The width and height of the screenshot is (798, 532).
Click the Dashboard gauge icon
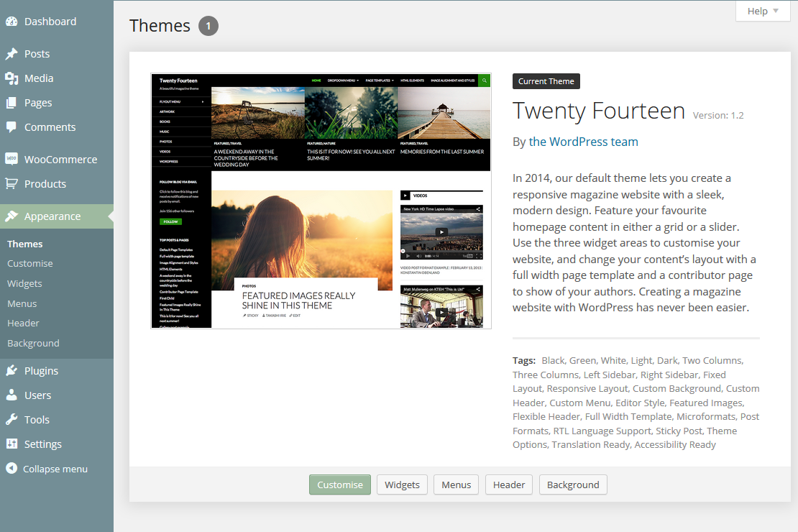click(12, 22)
